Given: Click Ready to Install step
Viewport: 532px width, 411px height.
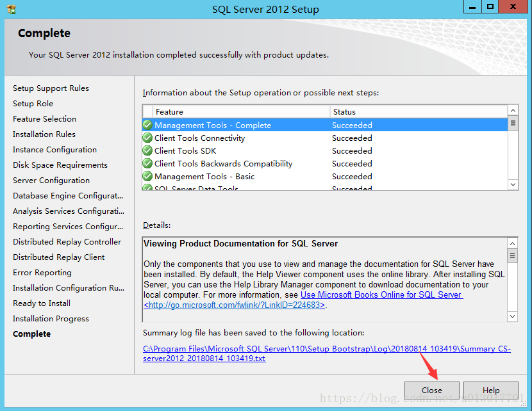Looking at the screenshot, I should click(42, 303).
